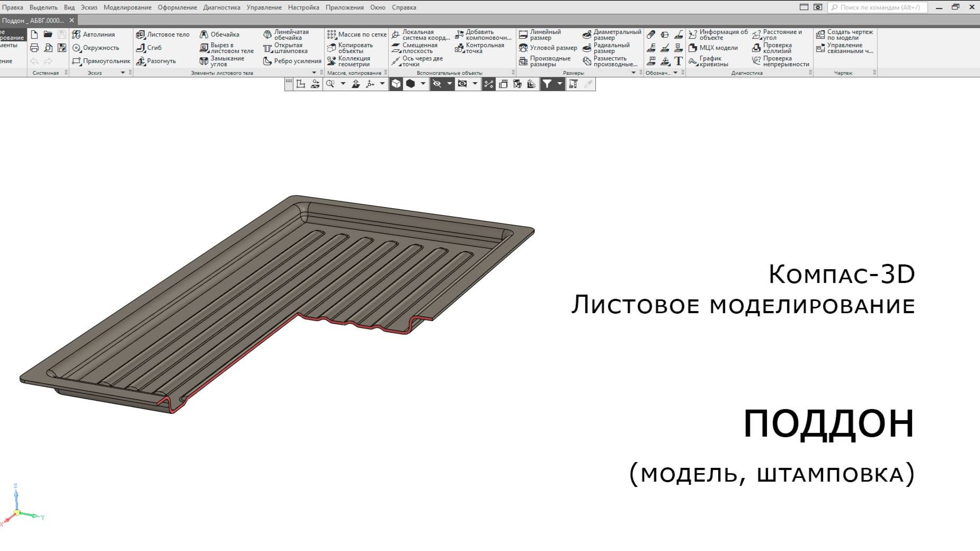Viewport: 980px width, 551px height.
Task: Select the Массив по сетке tool
Action: point(358,34)
